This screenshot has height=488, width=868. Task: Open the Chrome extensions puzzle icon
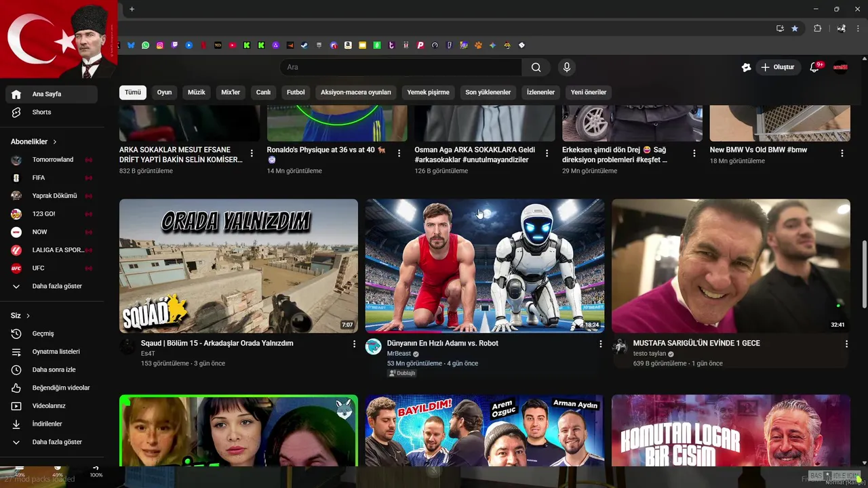coord(817,28)
